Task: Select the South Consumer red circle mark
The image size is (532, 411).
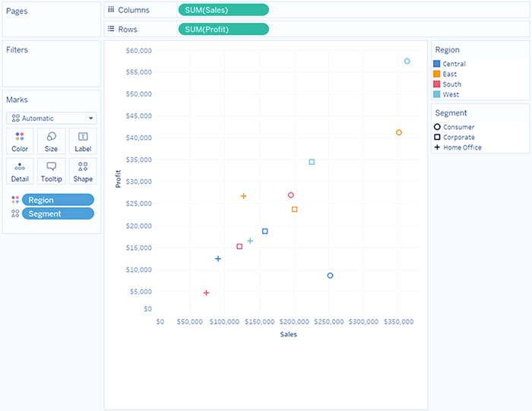Action: pyautogui.click(x=291, y=195)
